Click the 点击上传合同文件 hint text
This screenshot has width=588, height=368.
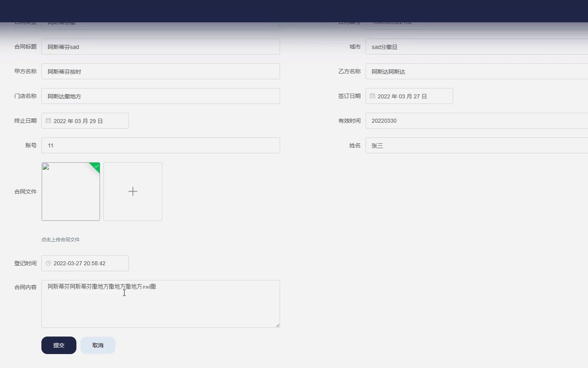point(60,239)
